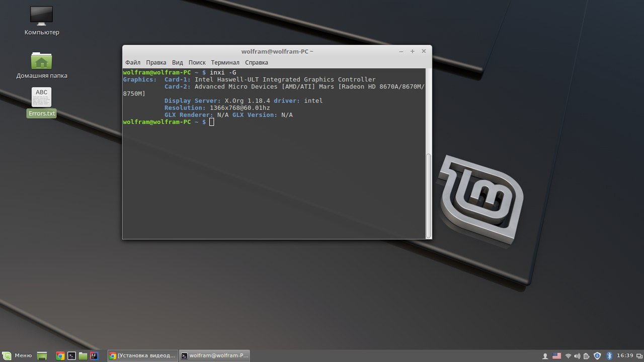
Task: Open the Вид menu in terminal
Action: 178,62
